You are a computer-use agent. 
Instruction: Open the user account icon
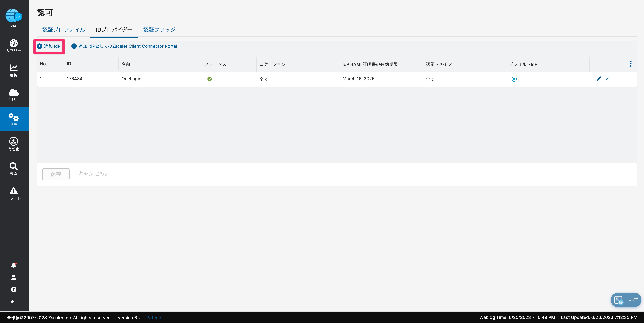click(14, 277)
